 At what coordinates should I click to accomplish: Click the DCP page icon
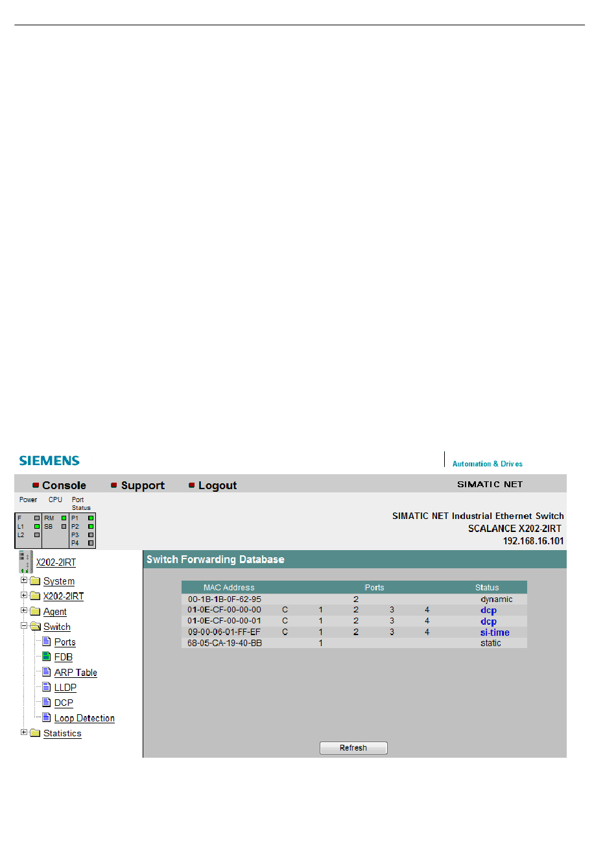pos(47,702)
